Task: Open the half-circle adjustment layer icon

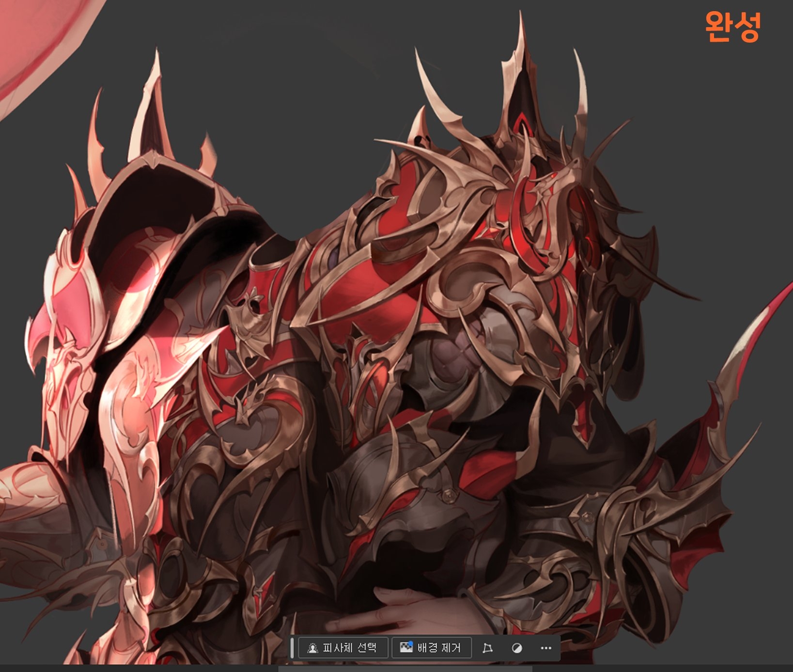Action: [x=517, y=648]
